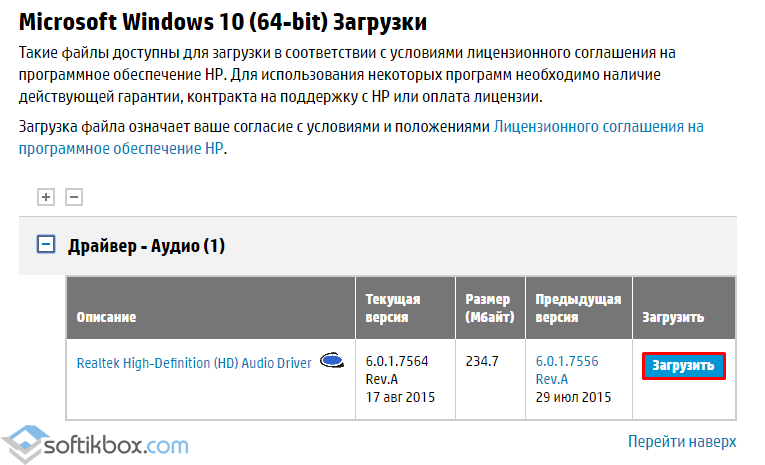Click the blue info icon beside Realtek driver
Viewport: 765px width, 465px height.
(x=333, y=362)
